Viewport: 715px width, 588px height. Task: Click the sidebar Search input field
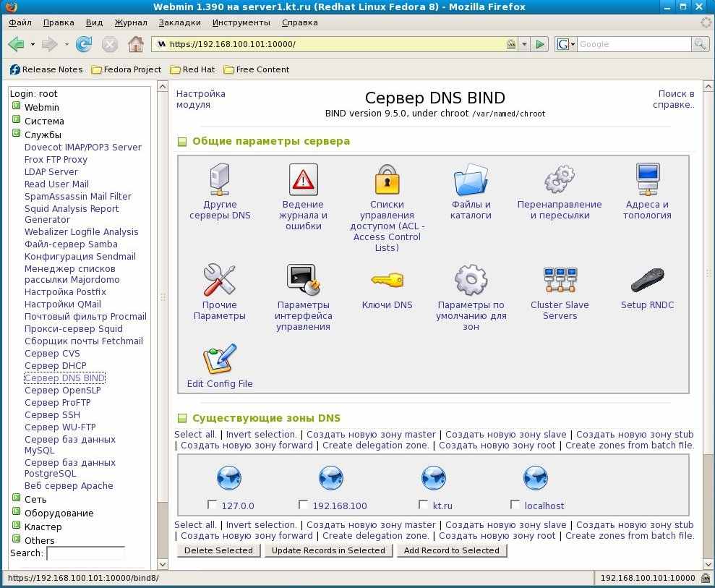pos(85,553)
